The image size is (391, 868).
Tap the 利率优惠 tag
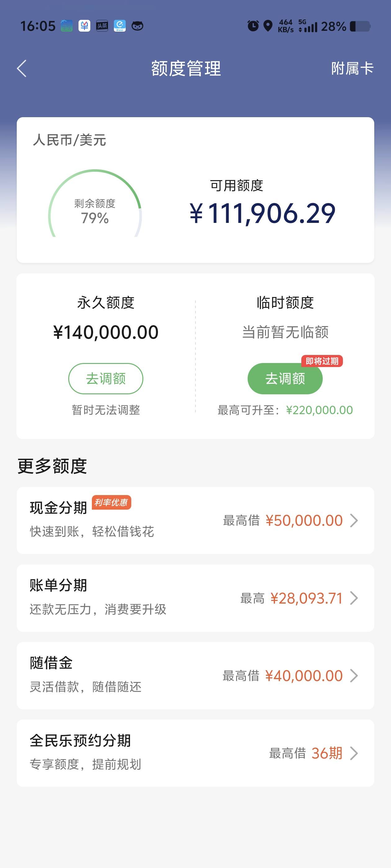coord(111,503)
